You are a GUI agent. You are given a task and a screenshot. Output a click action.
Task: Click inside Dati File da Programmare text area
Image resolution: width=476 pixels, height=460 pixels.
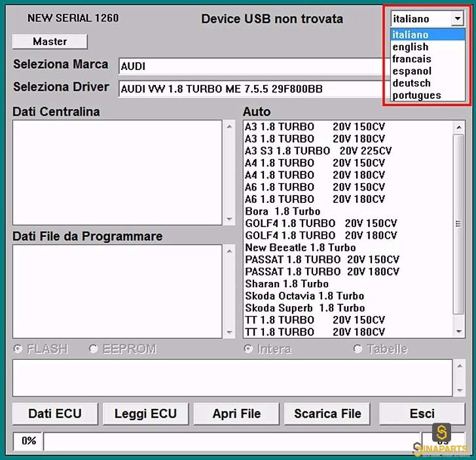[117, 291]
